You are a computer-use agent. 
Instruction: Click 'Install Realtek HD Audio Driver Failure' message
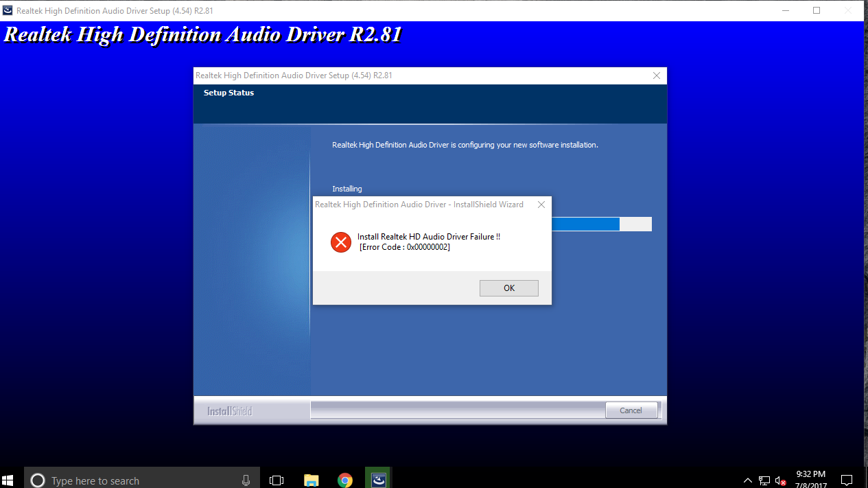429,237
